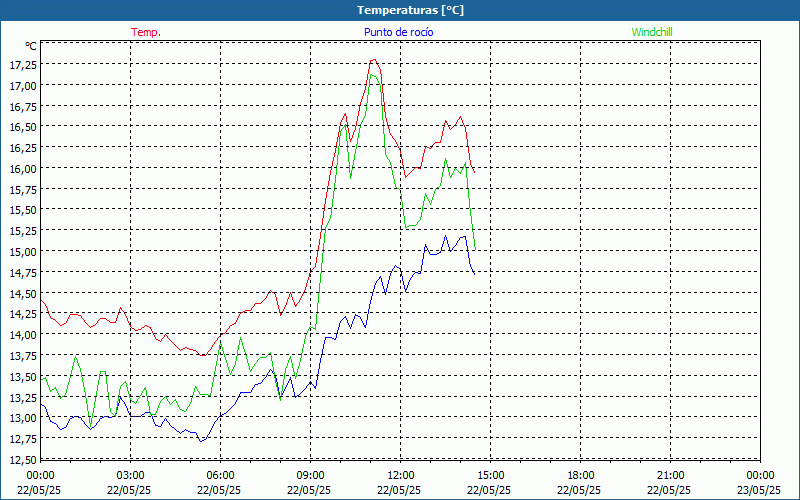Click the 09:00 time axis label

pos(310,476)
